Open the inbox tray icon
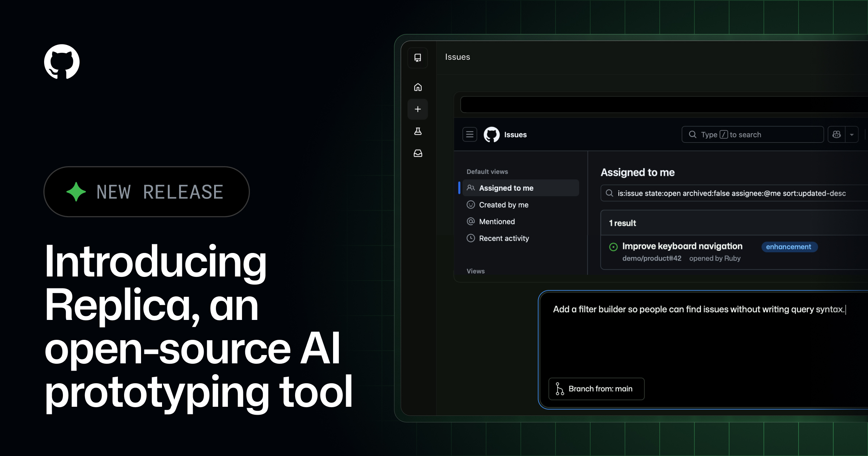Viewport: 868px width, 456px height. click(x=418, y=153)
